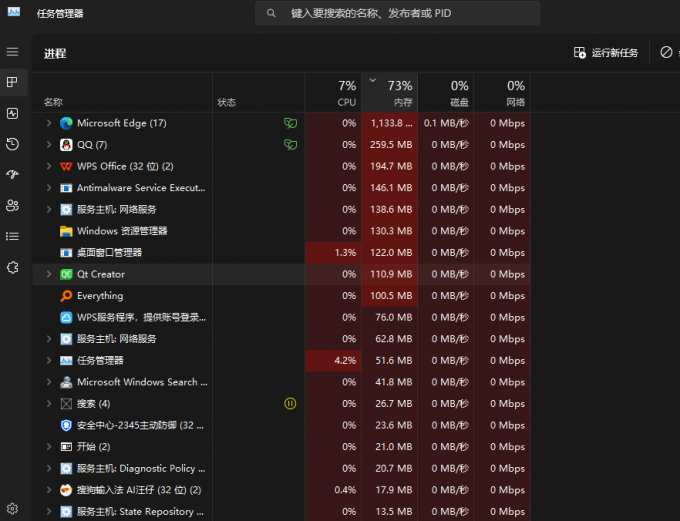Click the efficiency mode leaf icon for QQ

click(x=290, y=144)
